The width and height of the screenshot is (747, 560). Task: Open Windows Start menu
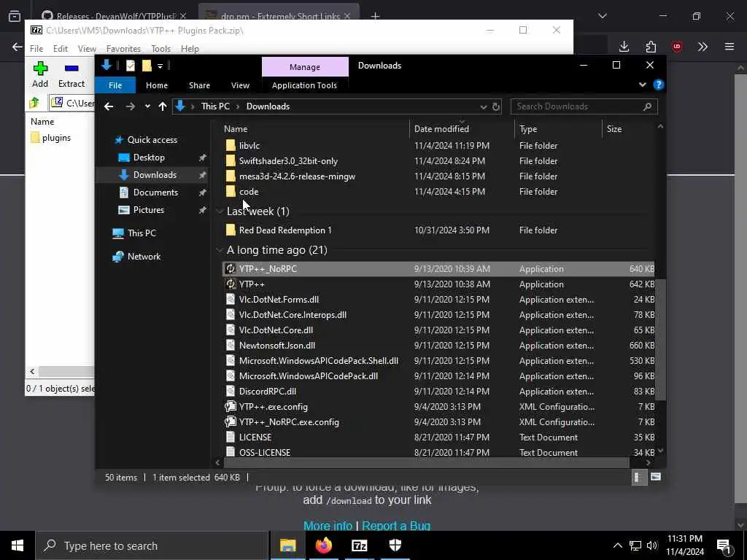coord(18,545)
